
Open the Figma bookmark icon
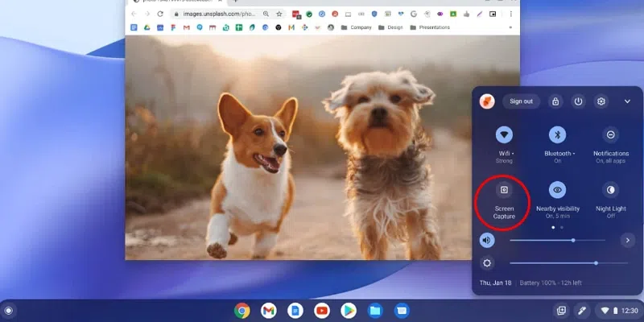(x=173, y=27)
